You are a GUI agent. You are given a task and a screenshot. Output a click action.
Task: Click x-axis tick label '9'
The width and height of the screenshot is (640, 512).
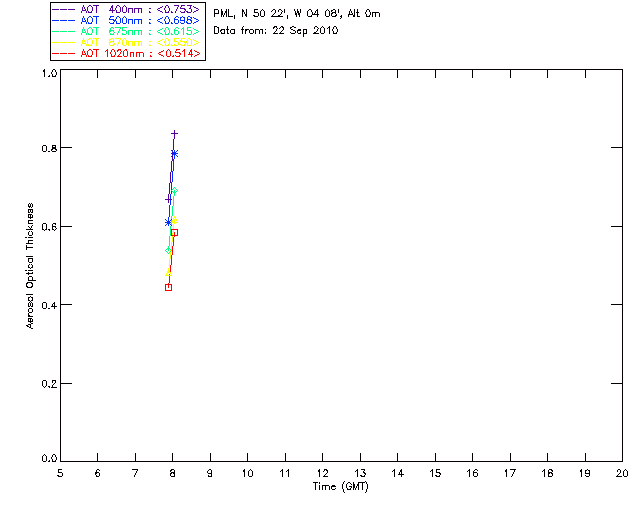(x=210, y=473)
